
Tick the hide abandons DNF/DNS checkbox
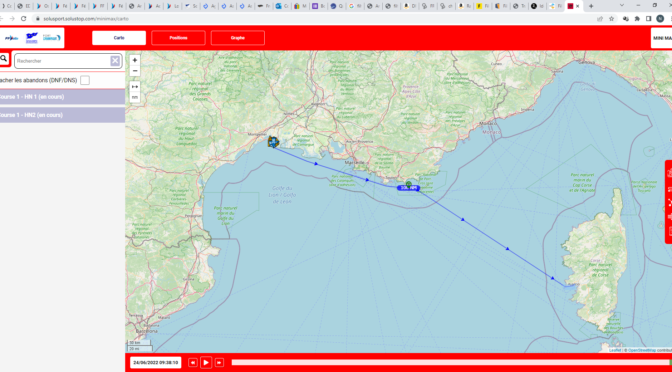click(85, 80)
